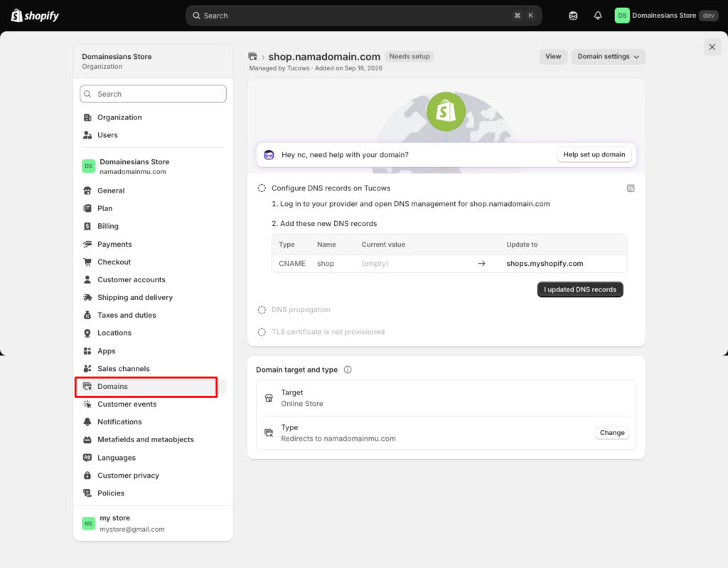The image size is (728, 568).
Task: Click the Type redirect icon
Action: (269, 433)
